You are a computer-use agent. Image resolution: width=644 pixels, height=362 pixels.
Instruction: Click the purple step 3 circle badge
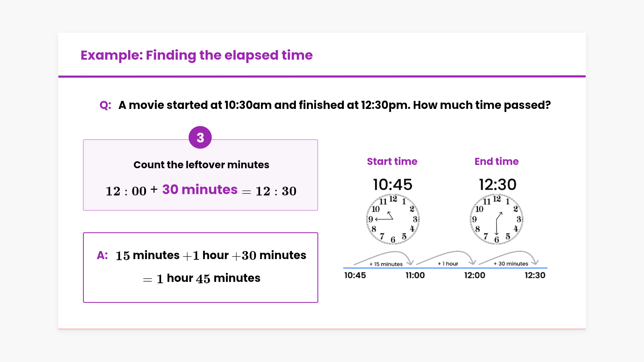tap(200, 137)
